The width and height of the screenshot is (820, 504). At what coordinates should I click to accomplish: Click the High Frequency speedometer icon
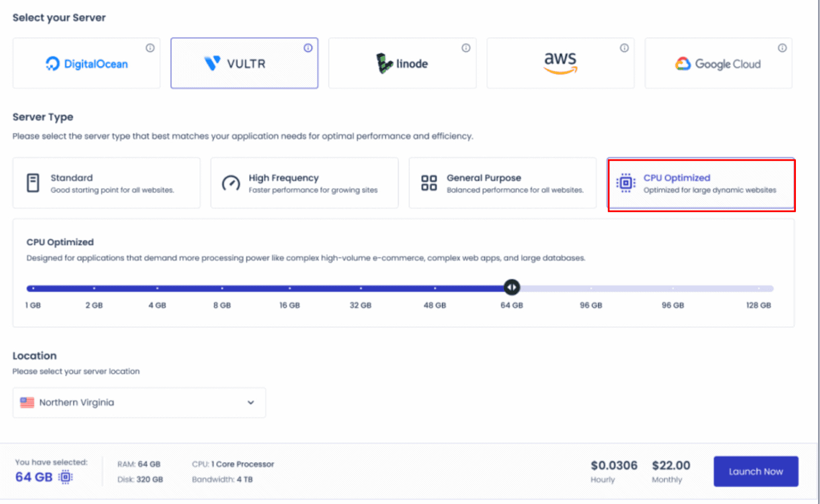pos(231,183)
